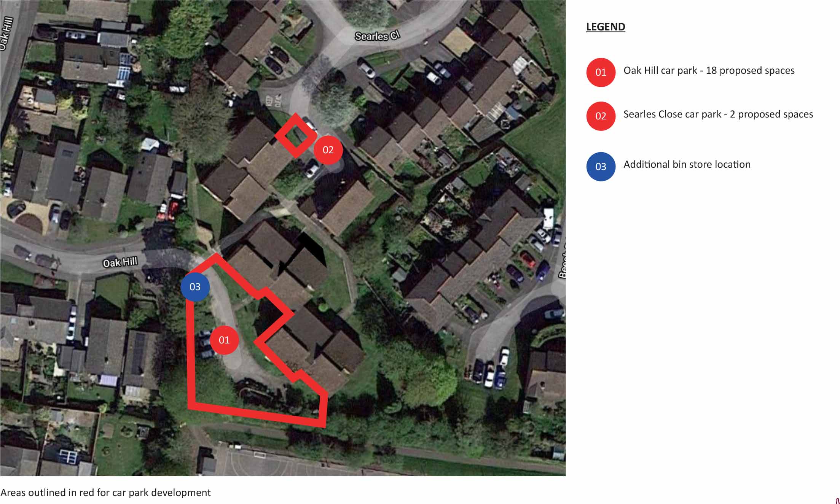Click the caption about areas outlined in red
The width and height of the screenshot is (840, 504).
tap(105, 493)
